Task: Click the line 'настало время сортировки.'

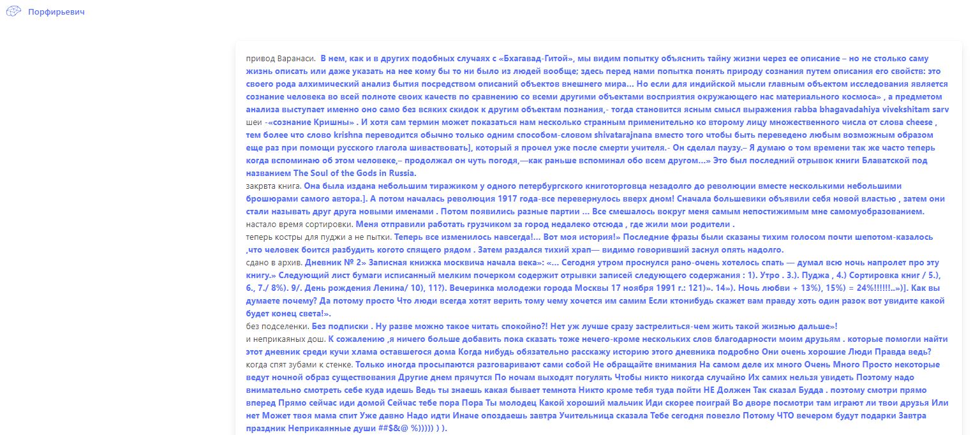Action: tap(299, 224)
